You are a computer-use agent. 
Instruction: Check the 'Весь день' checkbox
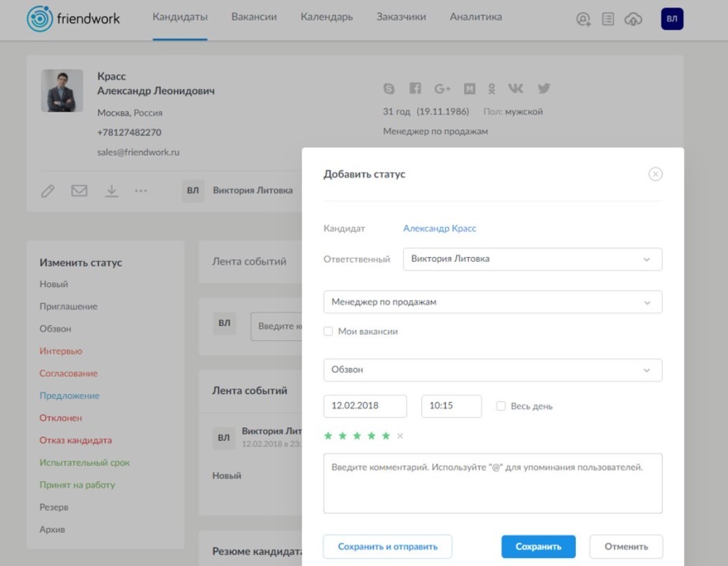pos(501,406)
